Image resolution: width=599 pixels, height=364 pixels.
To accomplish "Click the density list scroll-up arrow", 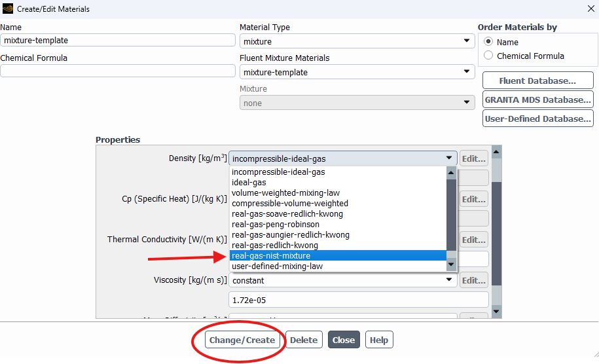I will point(451,173).
